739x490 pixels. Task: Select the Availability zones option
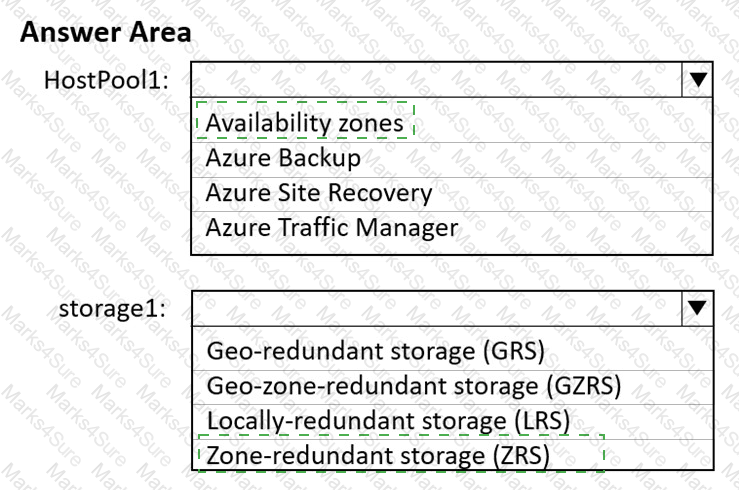point(305,123)
